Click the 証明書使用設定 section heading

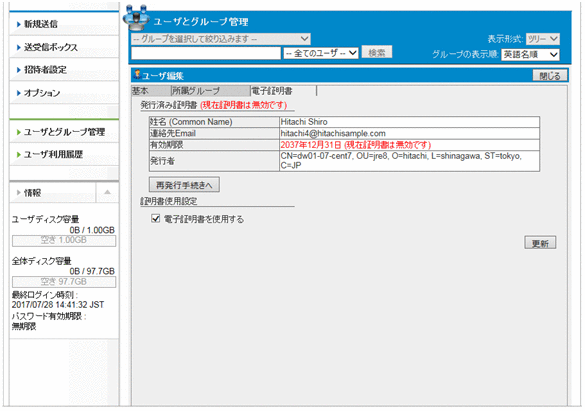169,201
